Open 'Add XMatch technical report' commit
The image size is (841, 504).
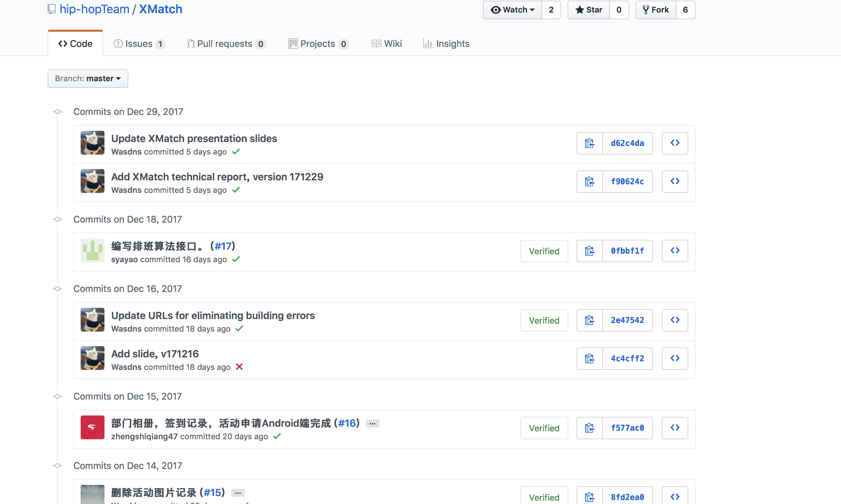217,177
